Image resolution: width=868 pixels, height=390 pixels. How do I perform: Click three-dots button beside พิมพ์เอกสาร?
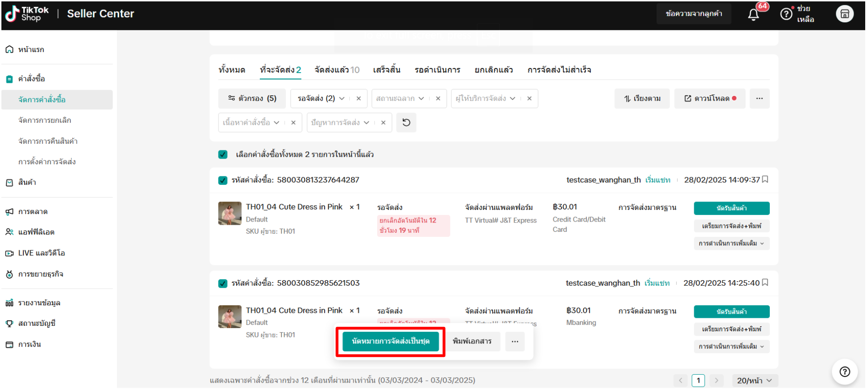[515, 341]
